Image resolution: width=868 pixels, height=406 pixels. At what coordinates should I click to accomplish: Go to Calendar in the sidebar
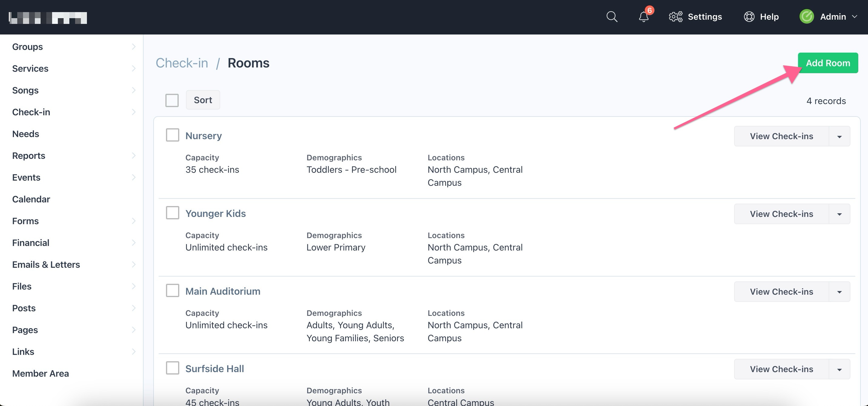pos(31,199)
